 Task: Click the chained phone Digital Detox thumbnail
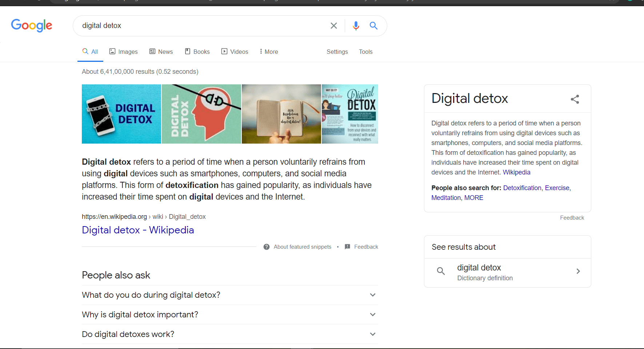(x=121, y=114)
